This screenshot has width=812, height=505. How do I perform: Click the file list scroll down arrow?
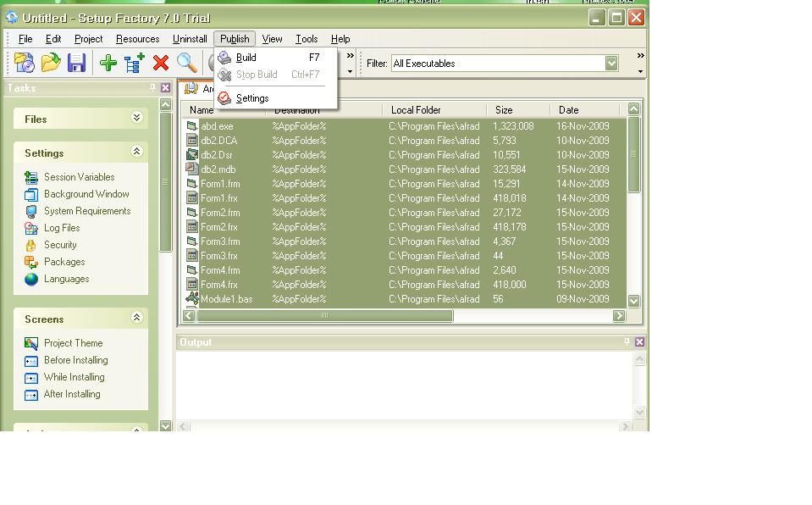[x=633, y=301]
